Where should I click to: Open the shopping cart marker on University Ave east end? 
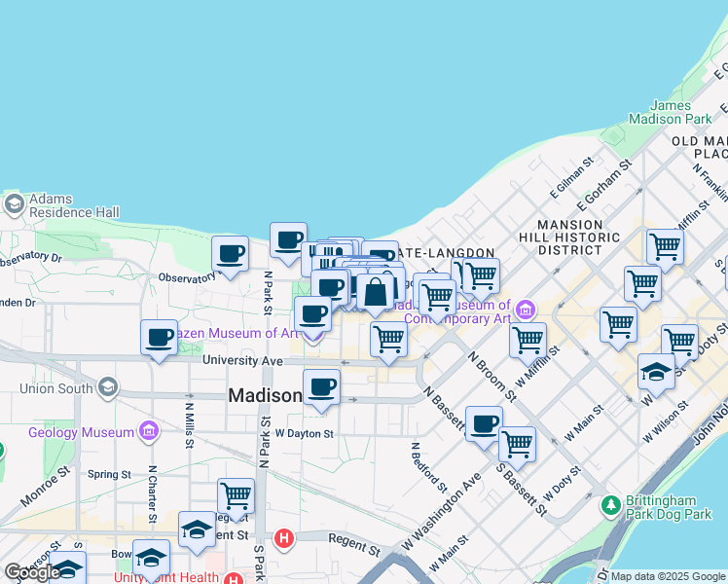click(389, 341)
